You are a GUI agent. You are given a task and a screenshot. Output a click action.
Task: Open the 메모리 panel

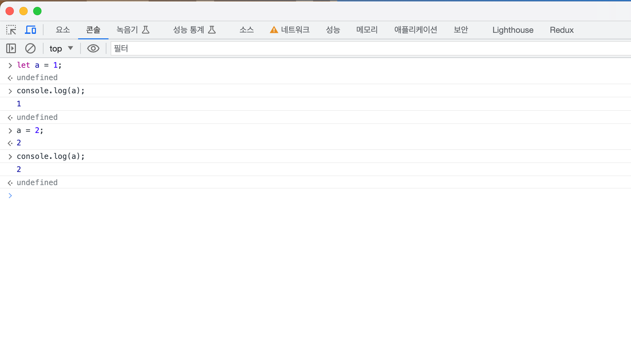pos(366,30)
